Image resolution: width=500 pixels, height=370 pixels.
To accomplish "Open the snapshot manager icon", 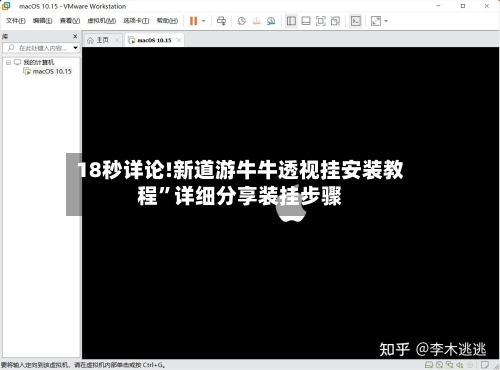I will 271,21.
